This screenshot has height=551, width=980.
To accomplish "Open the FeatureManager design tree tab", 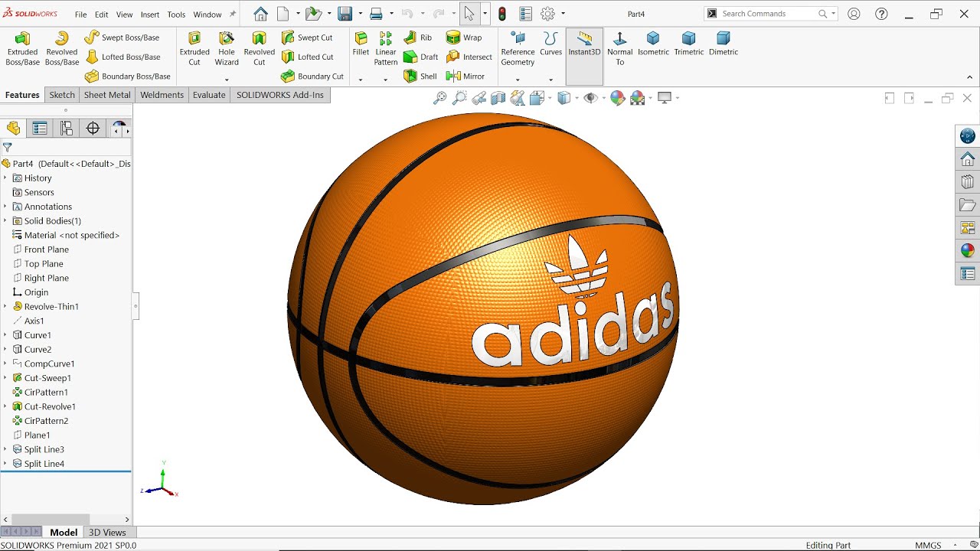I will (x=14, y=129).
